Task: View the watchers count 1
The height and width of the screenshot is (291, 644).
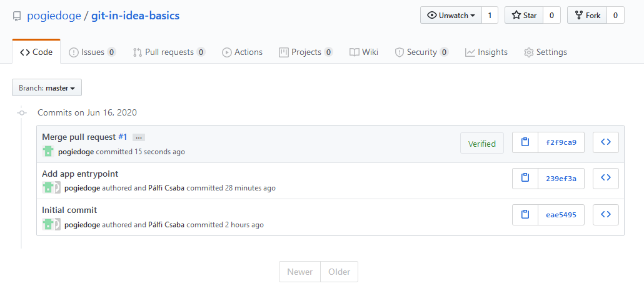Action: point(490,15)
